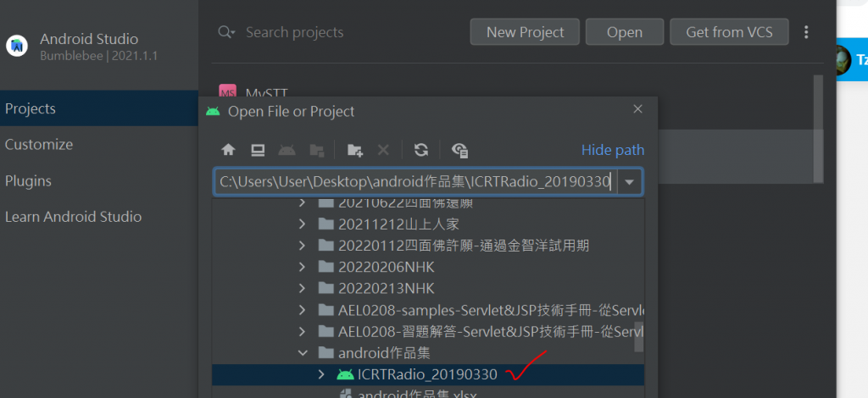Click the Android Studio title text
The image size is (868, 398).
click(x=89, y=39)
